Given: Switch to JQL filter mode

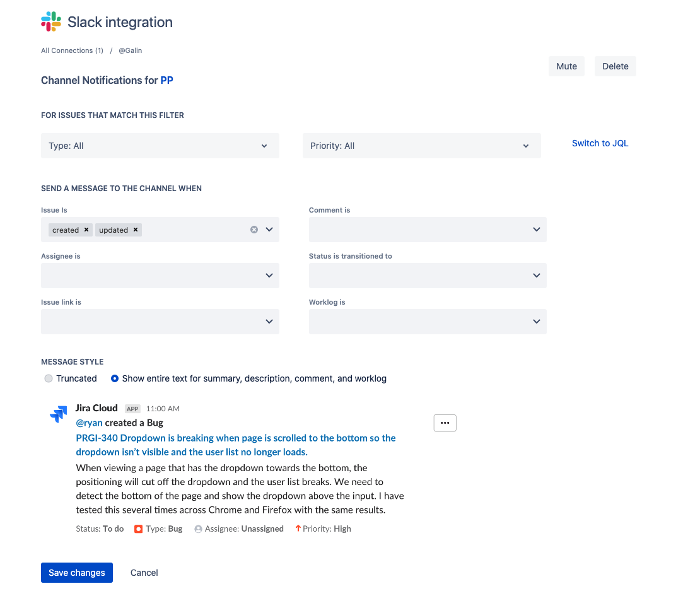Looking at the screenshot, I should 600,143.
